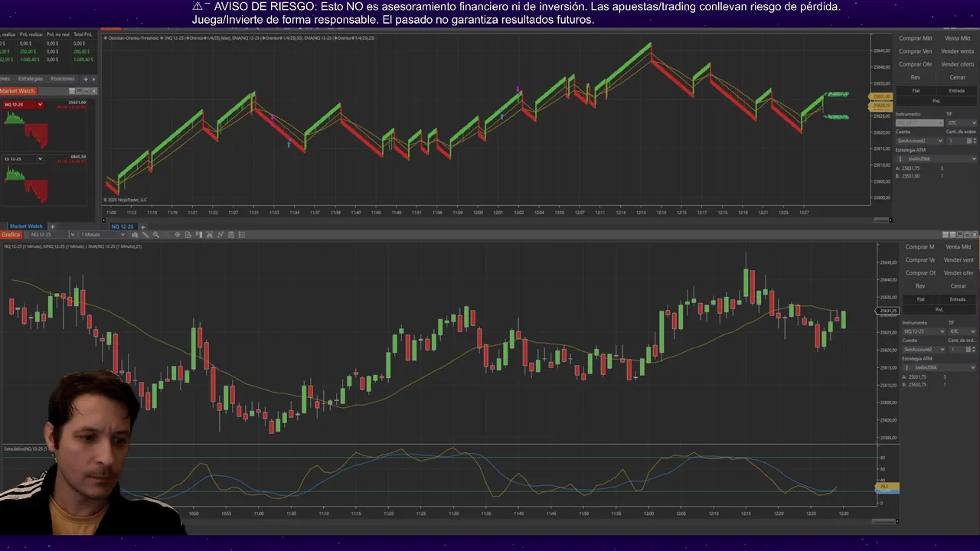
Task: Click Venta Mkt in upper Chart Trader
Action: [958, 38]
